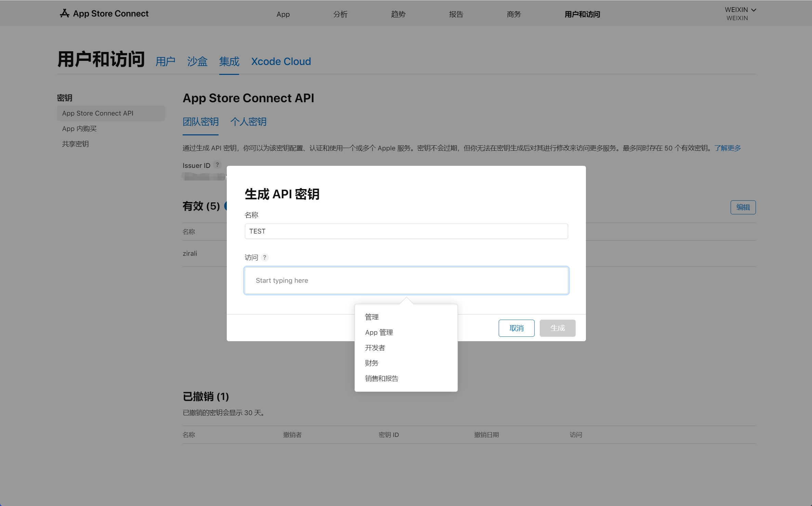Switch to the 沙盒 tab
Image resolution: width=812 pixels, height=506 pixels.
coord(197,62)
